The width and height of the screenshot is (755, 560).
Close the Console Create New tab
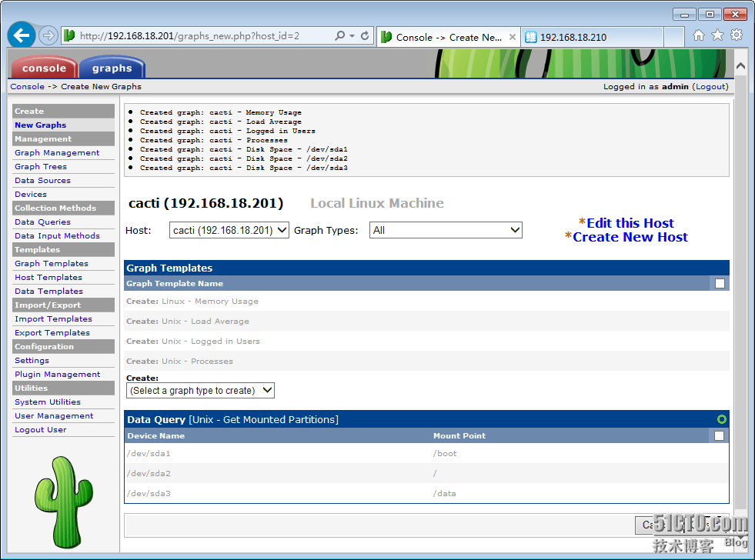click(x=513, y=37)
